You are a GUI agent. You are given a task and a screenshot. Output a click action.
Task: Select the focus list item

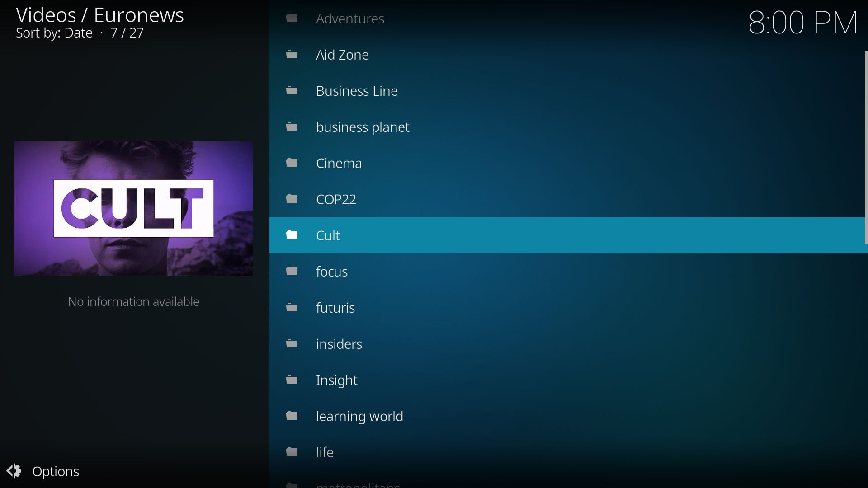[332, 272]
